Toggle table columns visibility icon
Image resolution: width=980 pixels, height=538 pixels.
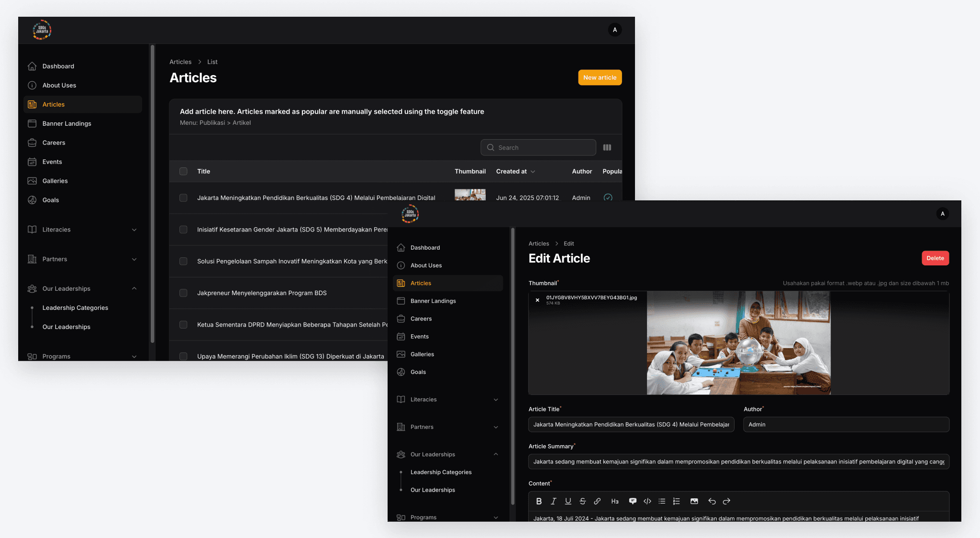[607, 148]
